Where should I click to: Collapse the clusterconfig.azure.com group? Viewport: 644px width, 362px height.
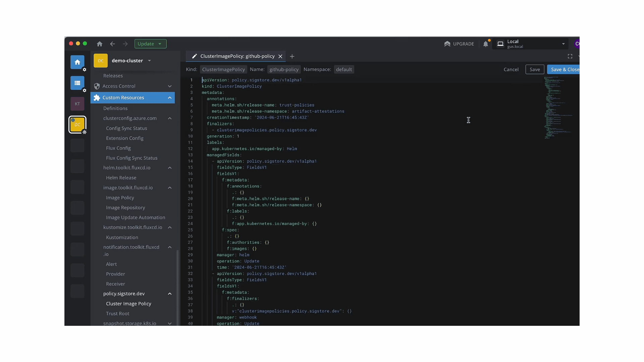tap(170, 118)
